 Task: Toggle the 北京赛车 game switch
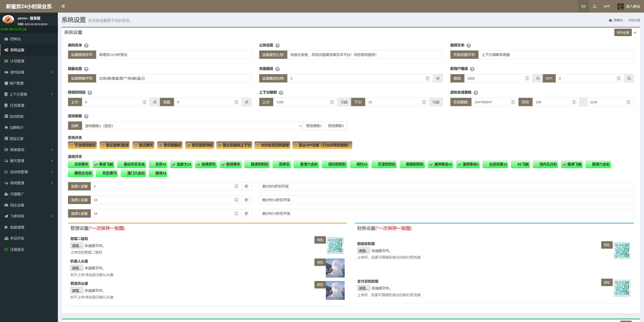pos(71,164)
